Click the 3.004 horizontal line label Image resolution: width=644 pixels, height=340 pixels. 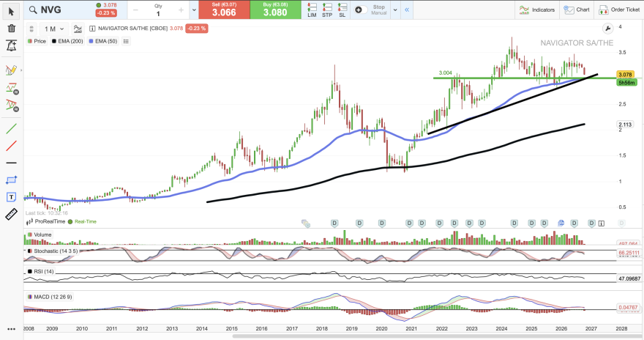tap(445, 73)
